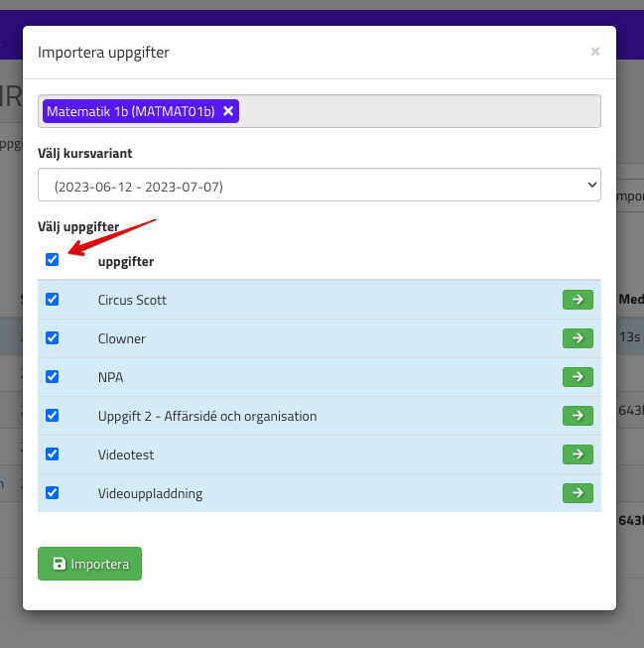Open Uppgift 2 Affärsidé arrow button

pyautogui.click(x=578, y=416)
